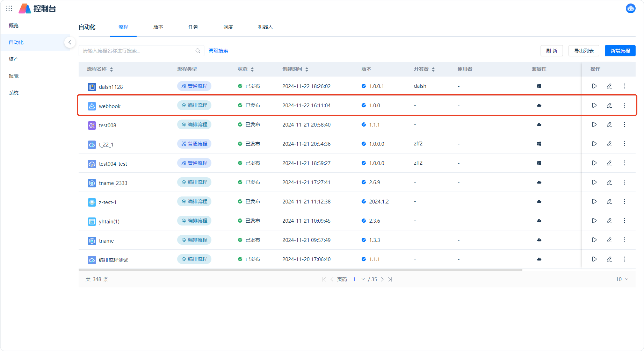Sort by 开发者 column
644x351 pixels.
coord(433,69)
